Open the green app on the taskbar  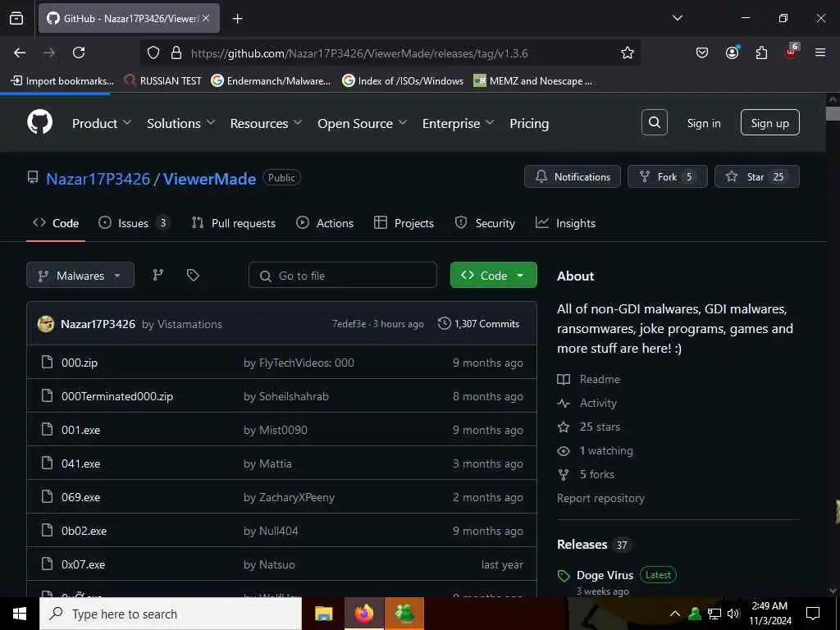(x=404, y=614)
